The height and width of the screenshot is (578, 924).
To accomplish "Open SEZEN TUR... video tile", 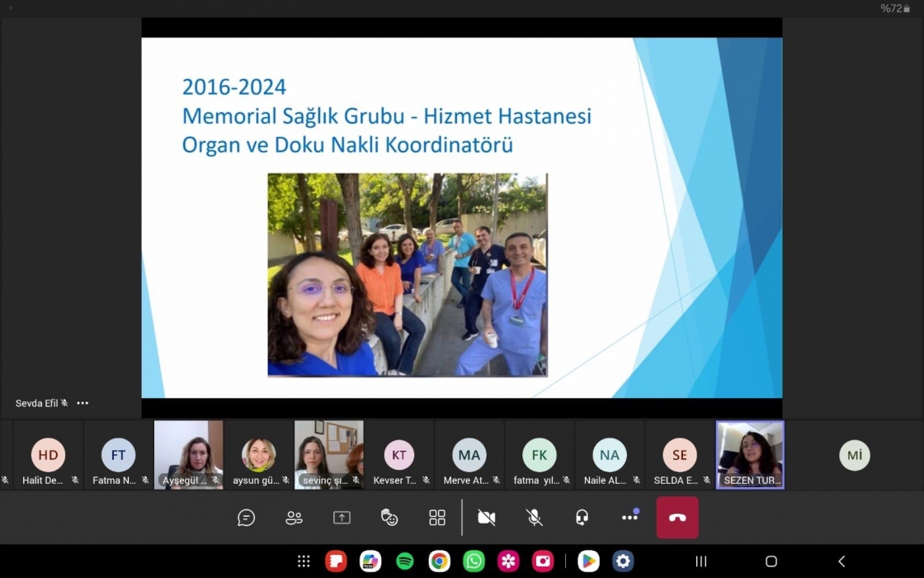I will (x=750, y=455).
